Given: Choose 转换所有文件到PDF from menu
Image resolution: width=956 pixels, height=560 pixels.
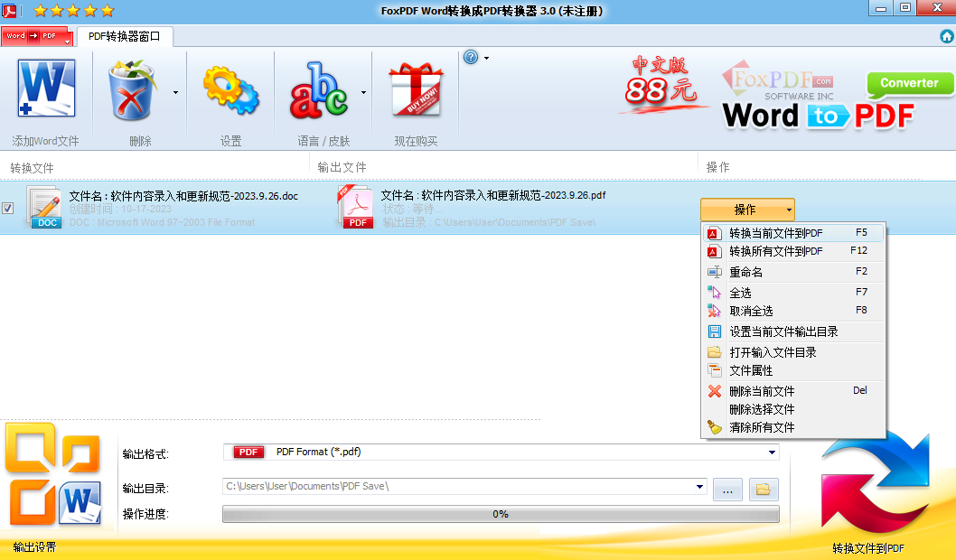Looking at the screenshot, I should [793, 251].
